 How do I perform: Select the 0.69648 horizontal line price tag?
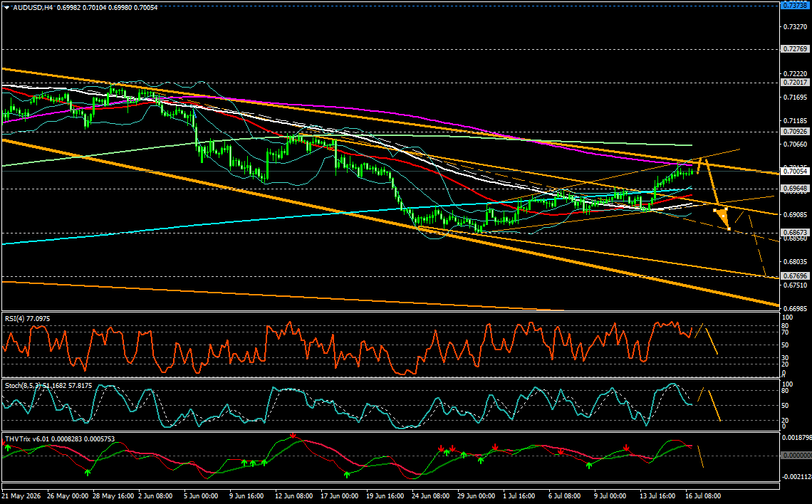pyautogui.click(x=795, y=189)
